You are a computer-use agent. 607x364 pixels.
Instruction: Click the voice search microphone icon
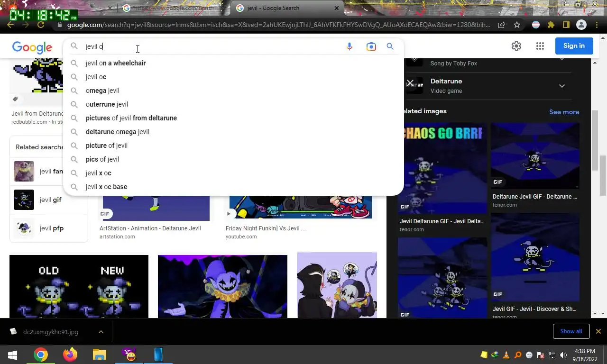click(x=349, y=46)
